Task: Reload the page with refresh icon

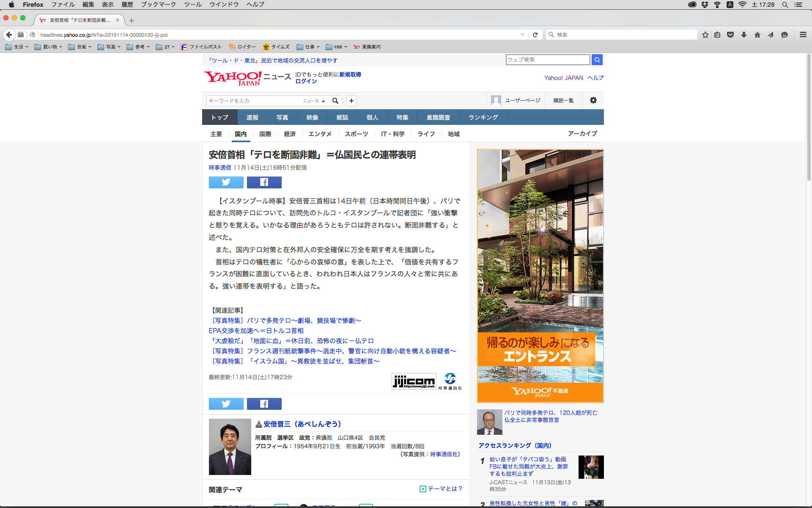Action: (535, 35)
